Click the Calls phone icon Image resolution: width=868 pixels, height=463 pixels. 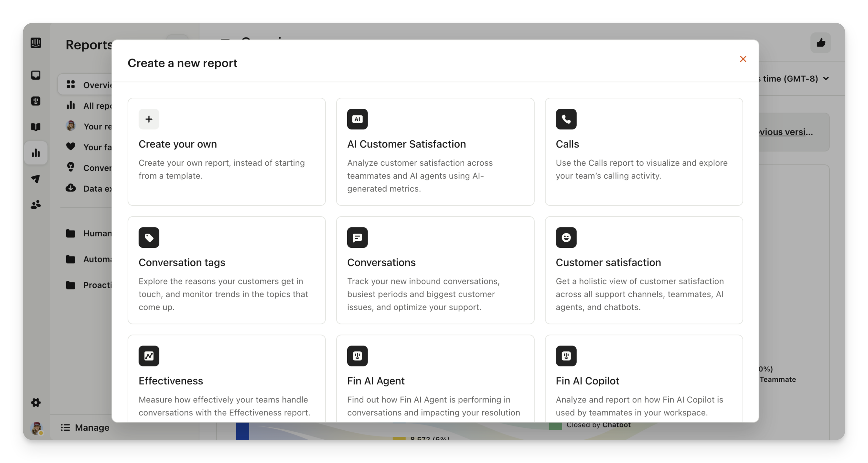coord(566,119)
